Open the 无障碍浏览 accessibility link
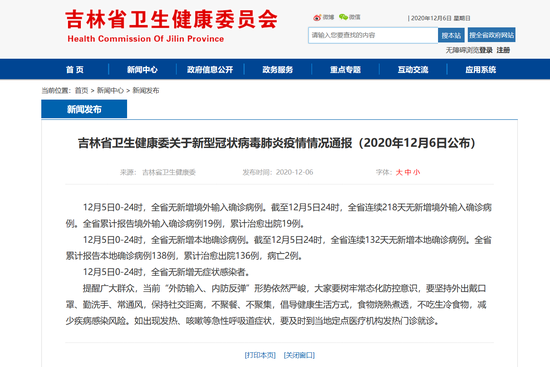This screenshot has width=550, height=367. click(x=462, y=50)
